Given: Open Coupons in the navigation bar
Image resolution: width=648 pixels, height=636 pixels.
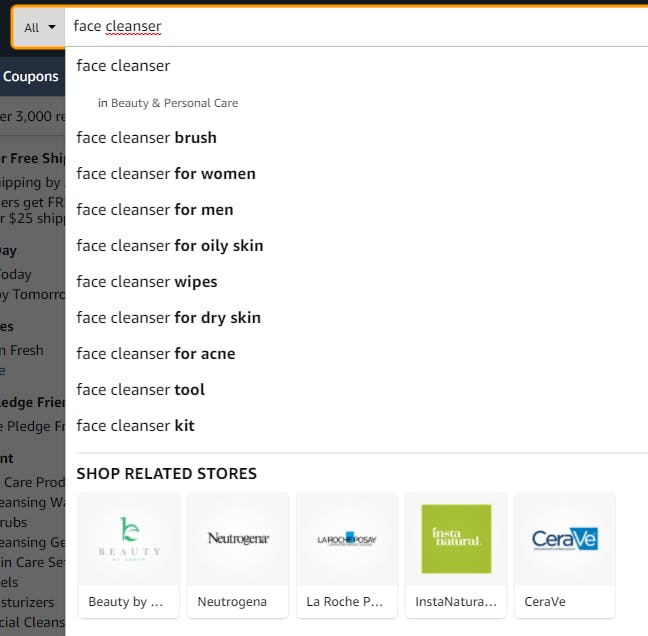Looking at the screenshot, I should click(x=31, y=76).
